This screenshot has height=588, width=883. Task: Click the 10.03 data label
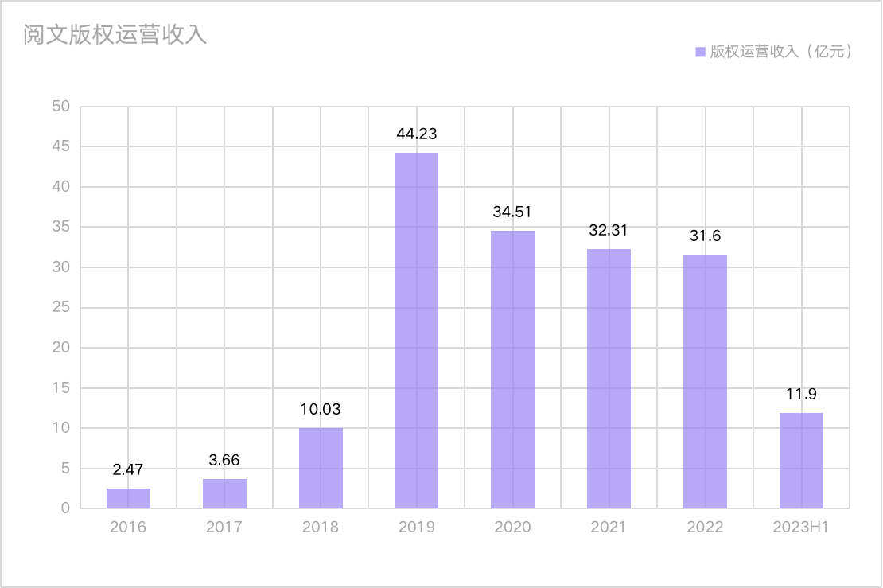(321, 409)
